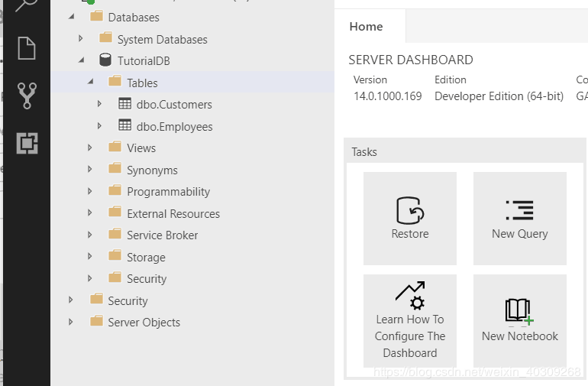Click the Restore task icon
The height and width of the screenshot is (386, 588).
pyautogui.click(x=410, y=210)
